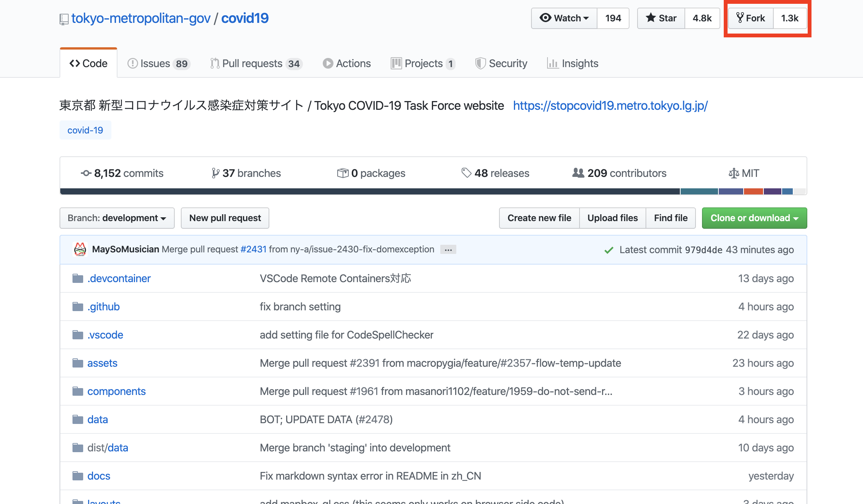Open the components folder
The width and height of the screenshot is (863, 504).
(116, 391)
